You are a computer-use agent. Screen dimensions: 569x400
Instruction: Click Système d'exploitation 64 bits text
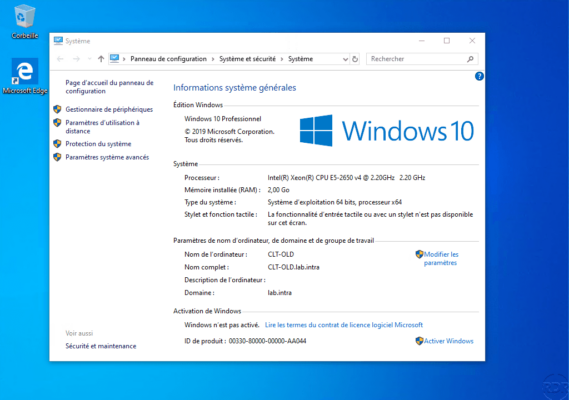click(x=335, y=202)
